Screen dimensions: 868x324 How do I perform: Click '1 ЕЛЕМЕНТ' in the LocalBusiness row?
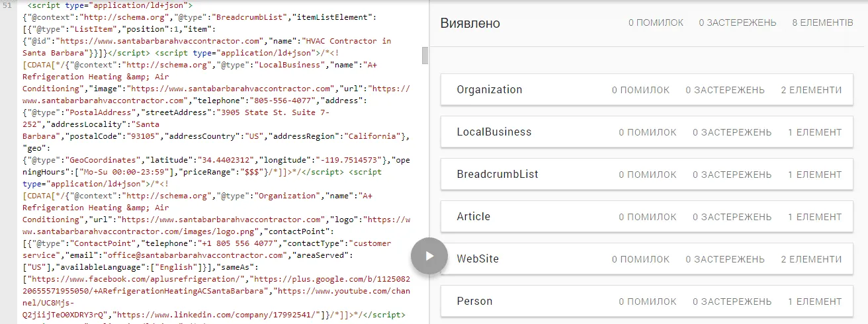(x=814, y=132)
